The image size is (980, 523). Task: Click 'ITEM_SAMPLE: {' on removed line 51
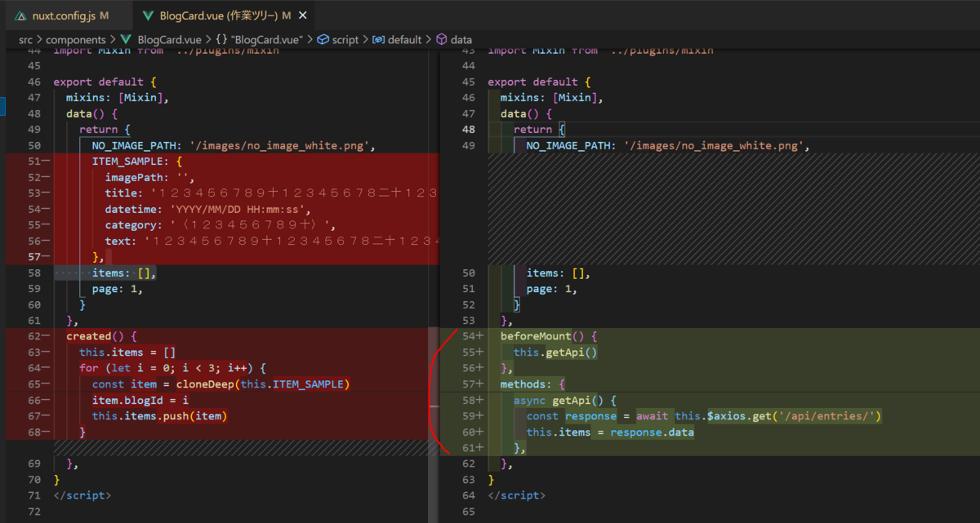point(137,161)
